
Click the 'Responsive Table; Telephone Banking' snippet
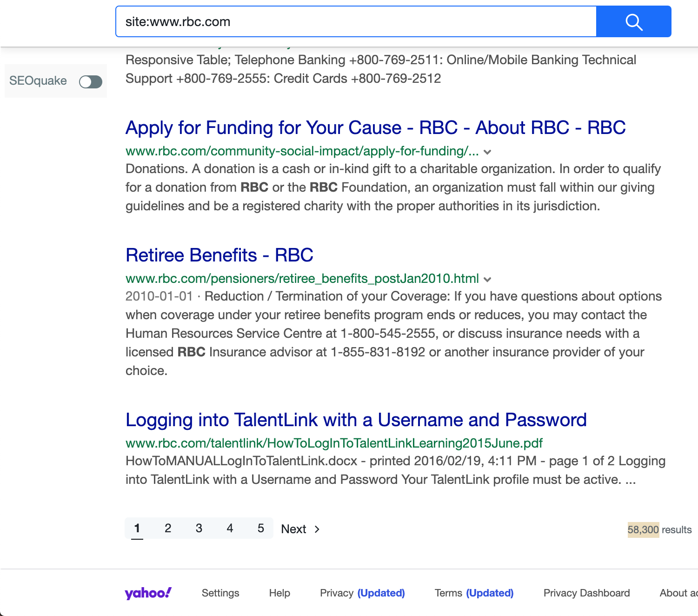[381, 69]
